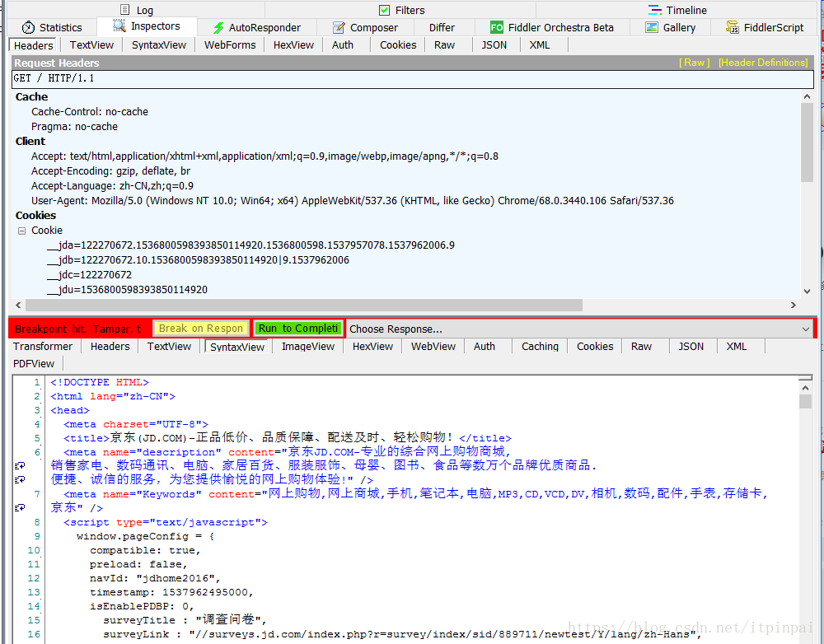This screenshot has height=644, width=824.
Task: Select the Pragma: no-cache header
Action: (75, 127)
